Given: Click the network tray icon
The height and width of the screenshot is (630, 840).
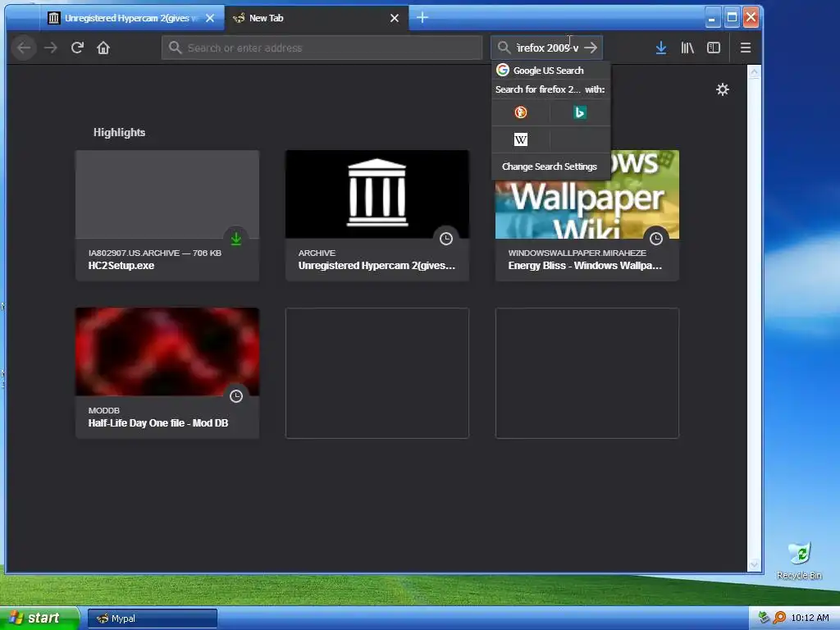Looking at the screenshot, I should coord(765,618).
